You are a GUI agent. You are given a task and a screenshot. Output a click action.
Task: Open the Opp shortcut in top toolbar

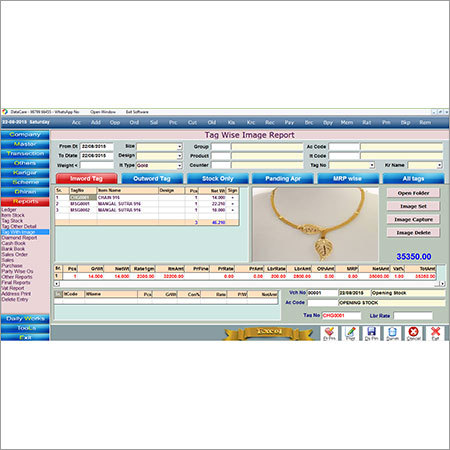point(115,122)
